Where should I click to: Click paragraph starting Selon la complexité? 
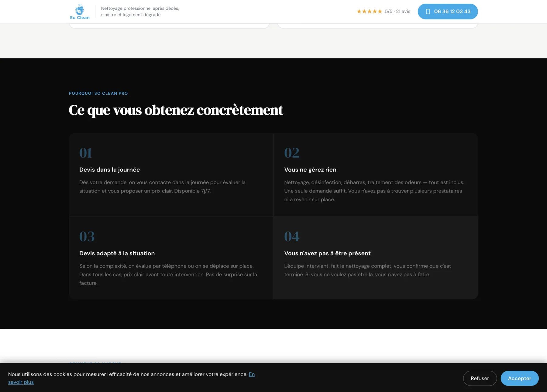(168, 274)
